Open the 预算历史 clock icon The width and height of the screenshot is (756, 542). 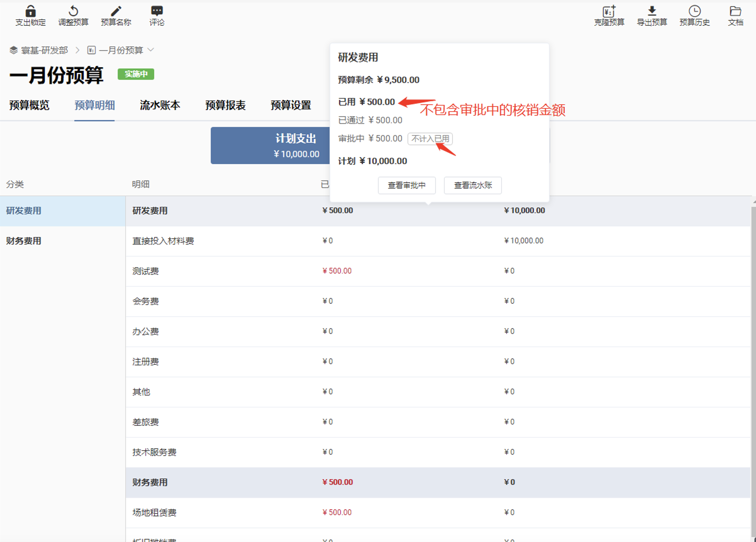694,11
